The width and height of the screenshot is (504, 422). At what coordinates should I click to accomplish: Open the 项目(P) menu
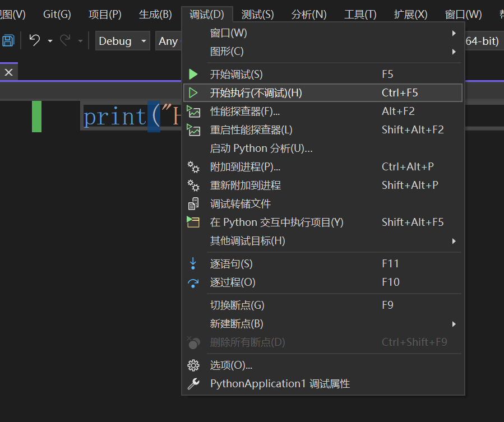tap(105, 15)
